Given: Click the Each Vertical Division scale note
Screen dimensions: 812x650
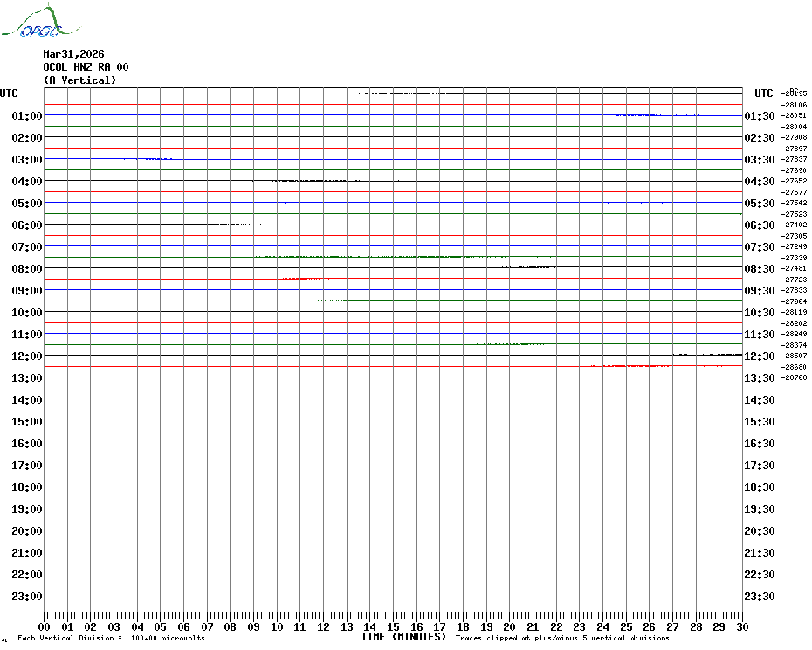Looking at the screenshot, I should (111, 638).
